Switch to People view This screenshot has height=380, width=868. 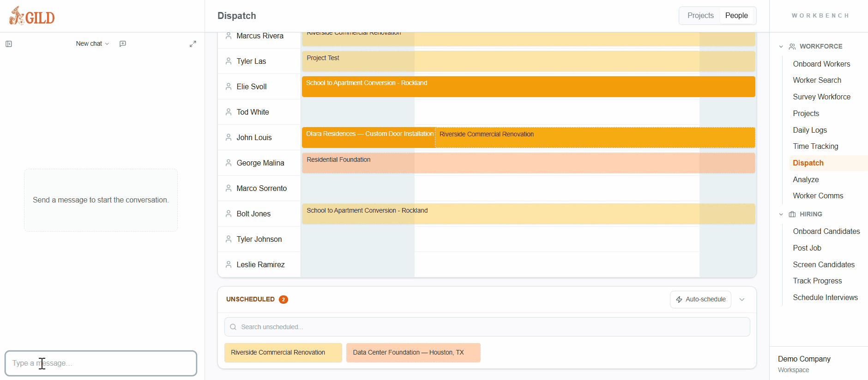click(736, 16)
